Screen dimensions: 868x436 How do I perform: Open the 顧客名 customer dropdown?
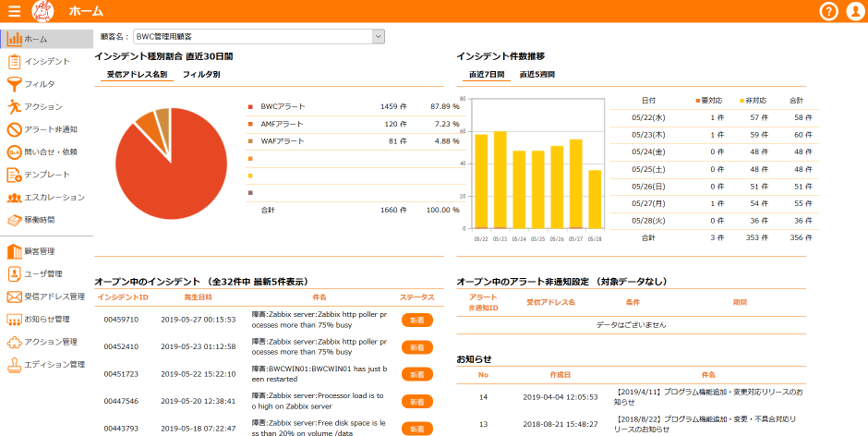(259, 37)
